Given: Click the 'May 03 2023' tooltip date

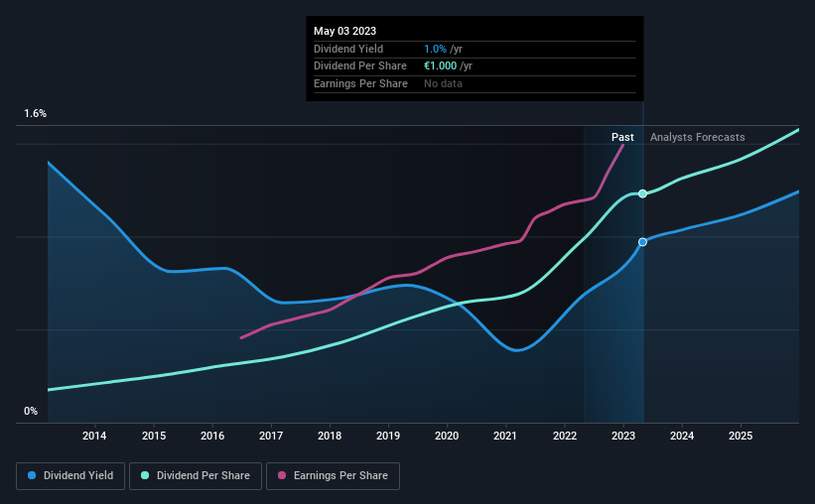Looking at the screenshot, I should point(344,31).
